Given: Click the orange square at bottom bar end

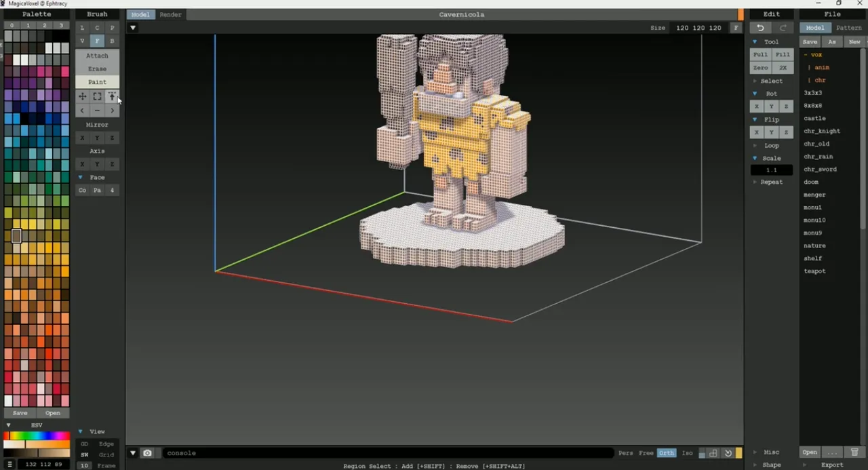Looking at the screenshot, I should tap(738, 453).
